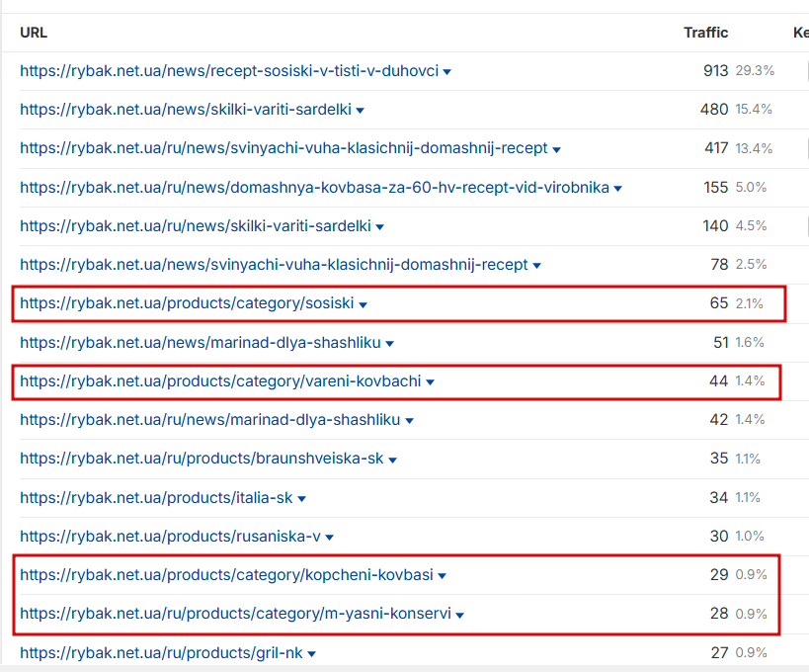Image resolution: width=809 pixels, height=672 pixels.
Task: Select traffic value 65
Action: (x=719, y=303)
